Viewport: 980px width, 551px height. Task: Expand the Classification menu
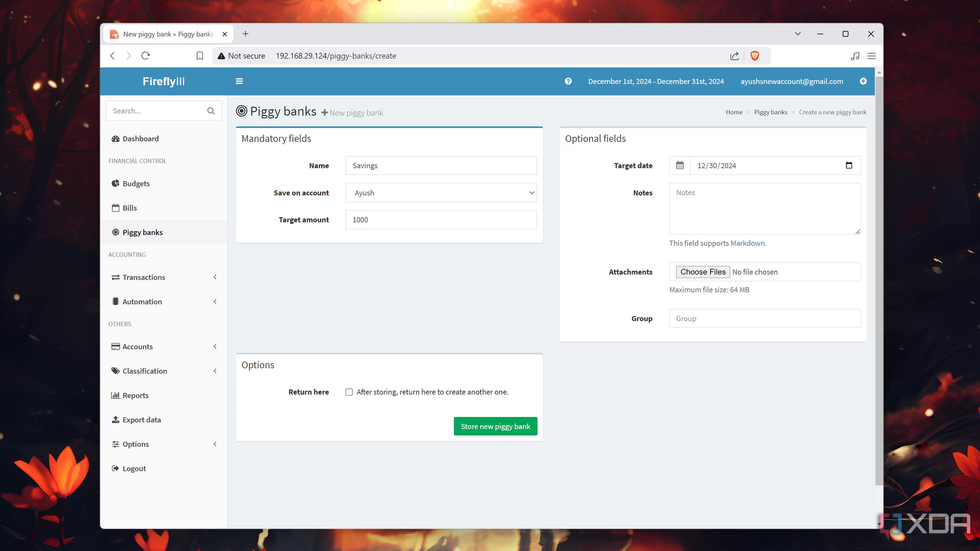coord(164,371)
